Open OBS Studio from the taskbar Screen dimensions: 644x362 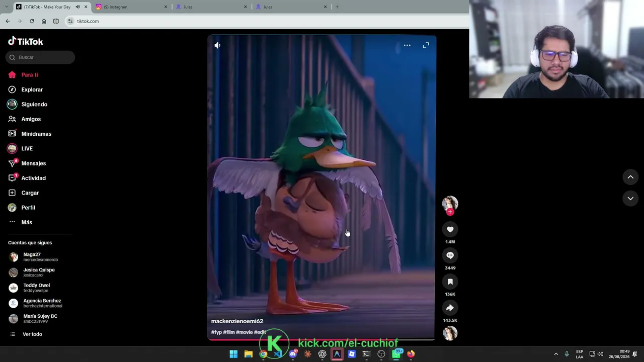coord(381,354)
